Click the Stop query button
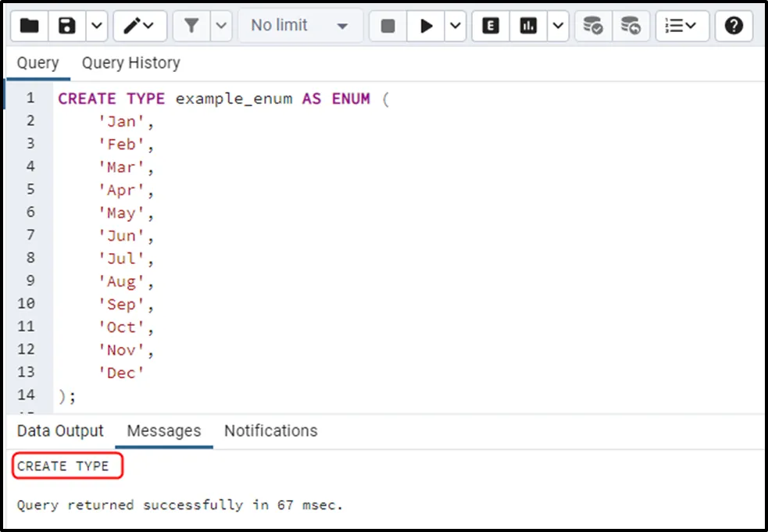The width and height of the screenshot is (768, 532). pos(388,26)
